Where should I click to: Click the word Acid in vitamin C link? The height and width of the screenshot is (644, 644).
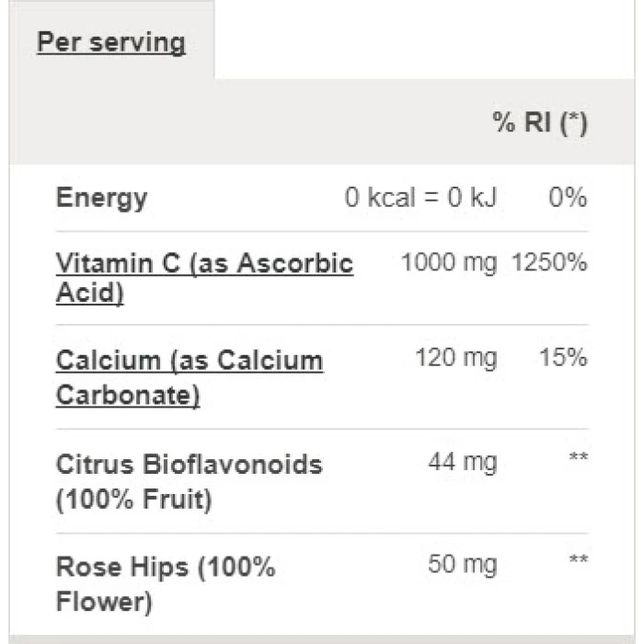(x=89, y=294)
